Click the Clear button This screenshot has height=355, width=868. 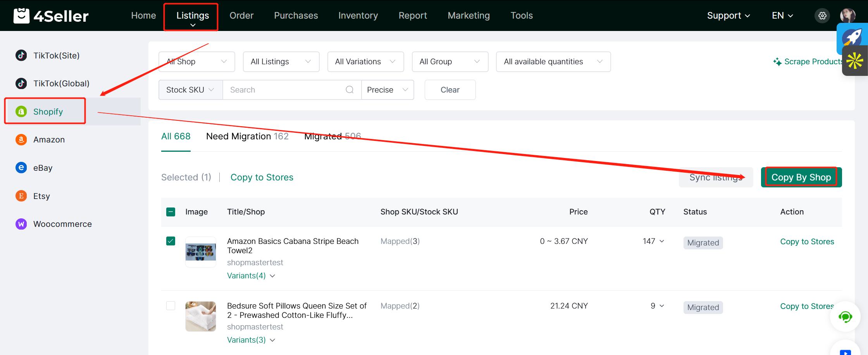point(450,90)
